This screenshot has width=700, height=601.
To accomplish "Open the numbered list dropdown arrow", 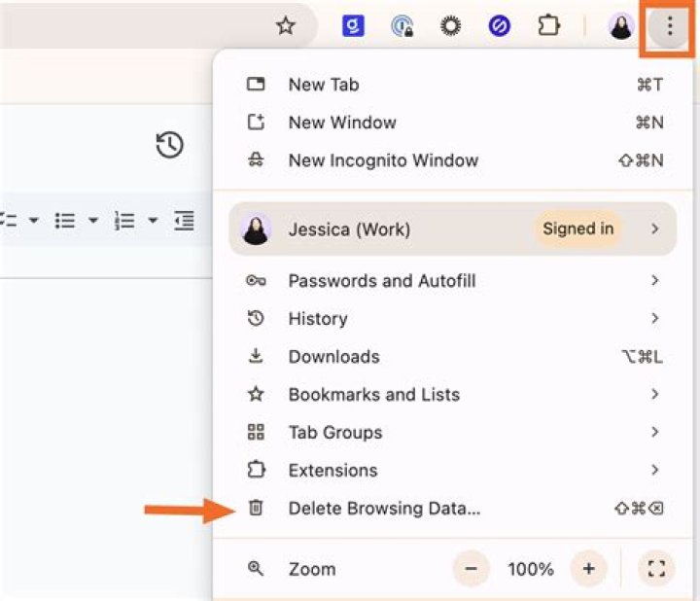I will pyautogui.click(x=153, y=221).
